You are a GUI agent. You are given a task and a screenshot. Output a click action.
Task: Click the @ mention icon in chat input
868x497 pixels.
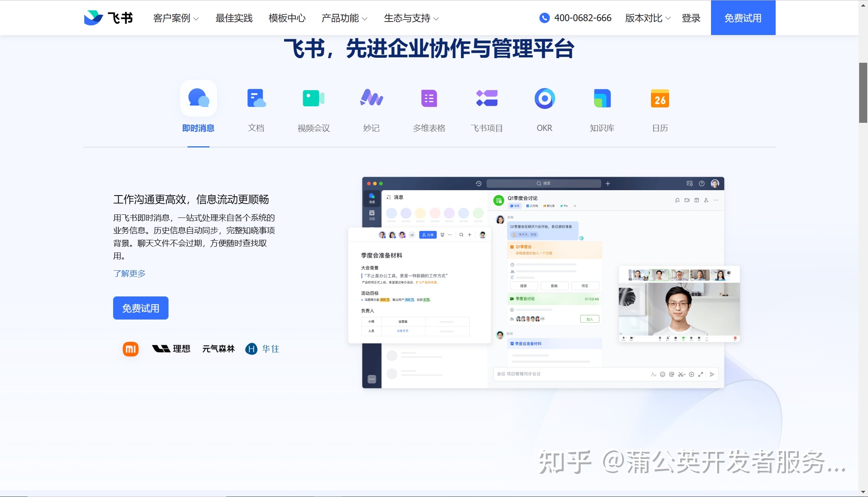(x=672, y=374)
